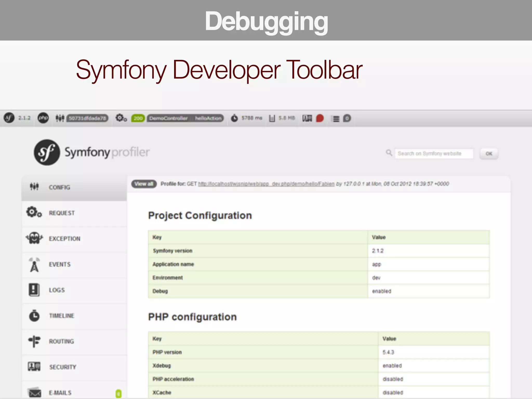Click the green E-mails count badge
The height and width of the screenshot is (399, 532).
point(118,394)
